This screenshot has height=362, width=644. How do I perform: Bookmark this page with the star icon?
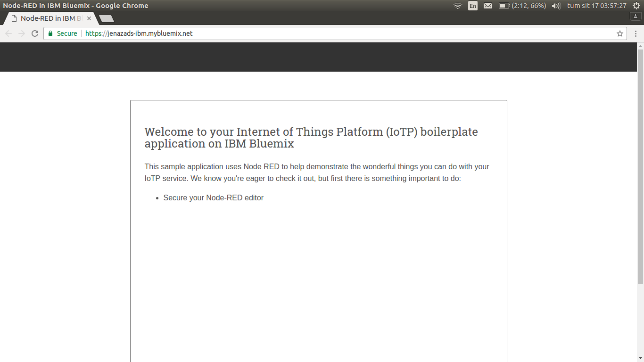[x=620, y=33]
